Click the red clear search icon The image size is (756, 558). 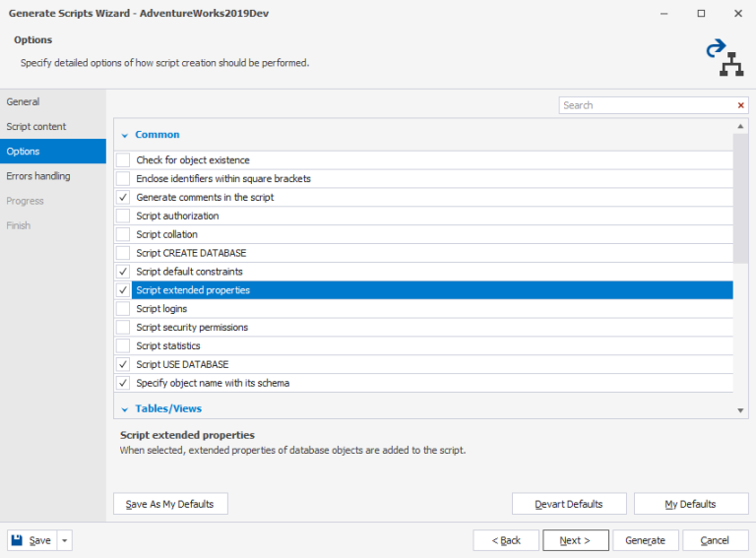point(740,105)
